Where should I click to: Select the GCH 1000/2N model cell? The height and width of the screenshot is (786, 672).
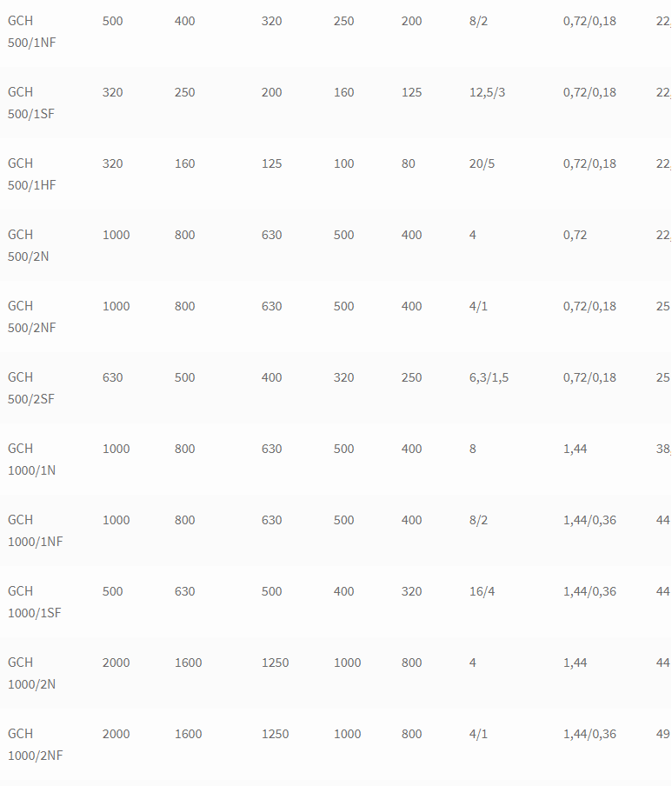(x=31, y=673)
